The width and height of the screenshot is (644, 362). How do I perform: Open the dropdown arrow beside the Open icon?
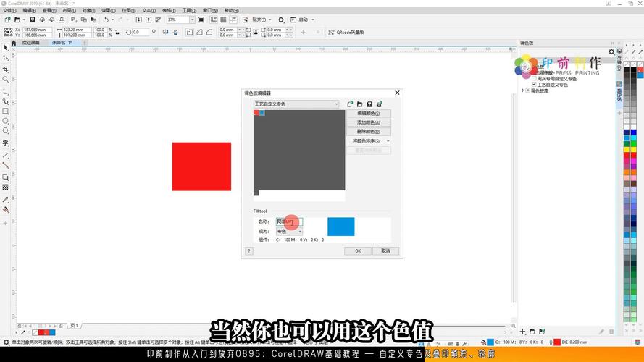pyautogui.click(x=24, y=20)
